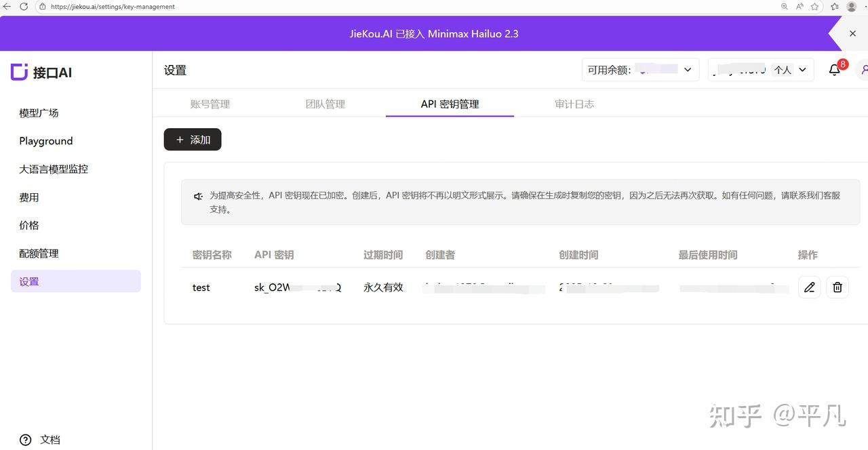The image size is (868, 450).
Task: Open the 个人 account switcher dropdown
Action: tap(761, 70)
